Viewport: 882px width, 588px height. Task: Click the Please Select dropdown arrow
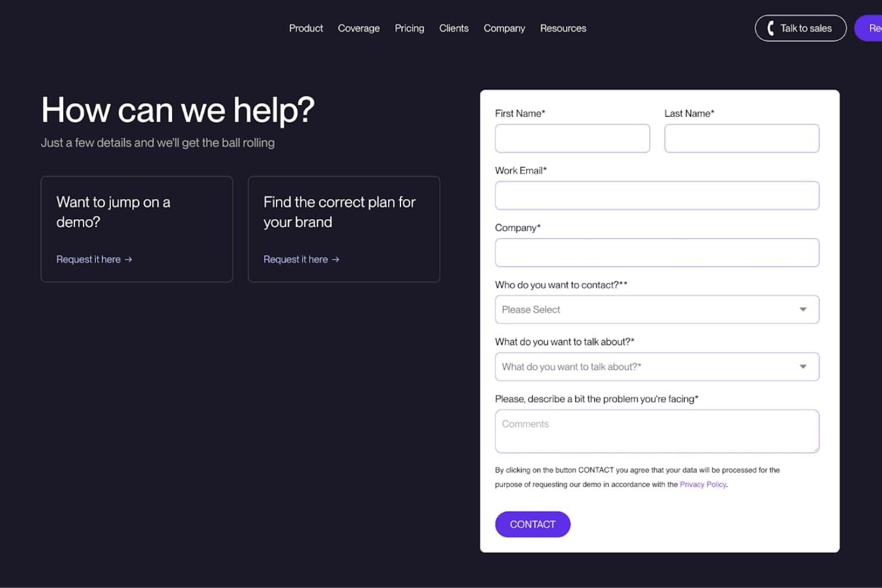(x=803, y=310)
